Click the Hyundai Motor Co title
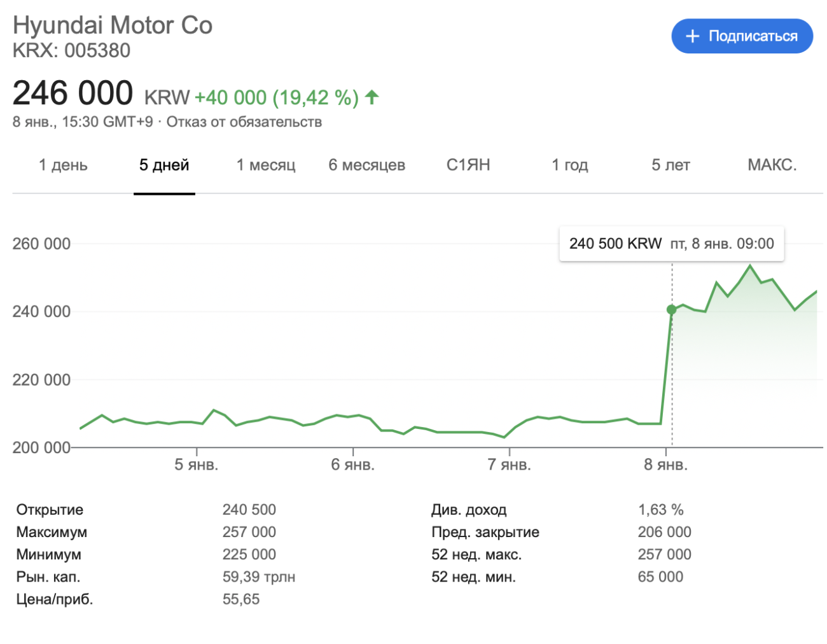The width and height of the screenshot is (827, 644). (113, 25)
